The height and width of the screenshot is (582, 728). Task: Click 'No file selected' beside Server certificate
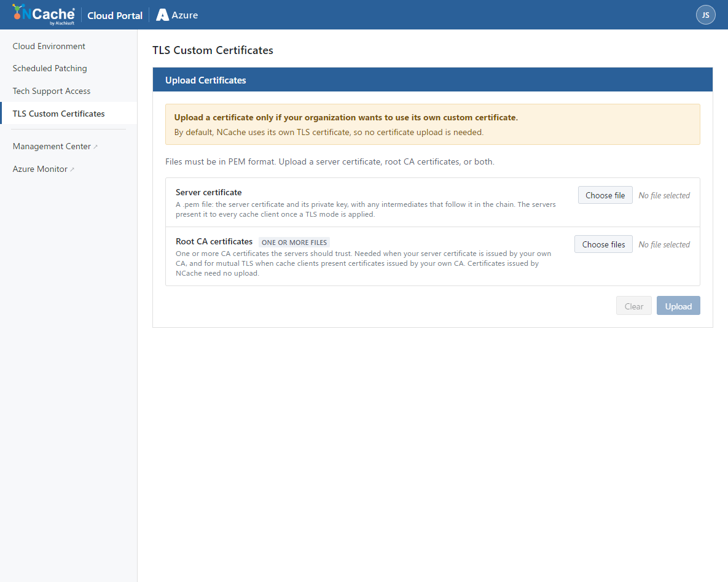point(664,195)
